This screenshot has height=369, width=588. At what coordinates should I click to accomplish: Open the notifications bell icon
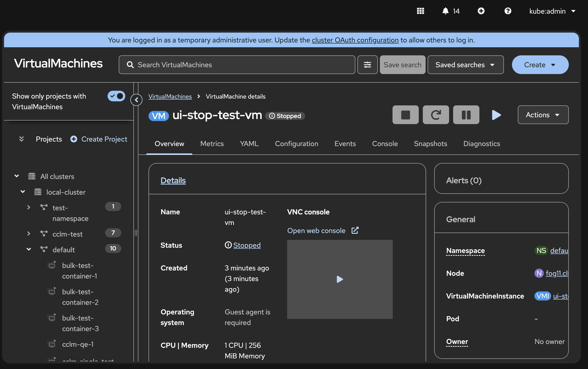446,11
